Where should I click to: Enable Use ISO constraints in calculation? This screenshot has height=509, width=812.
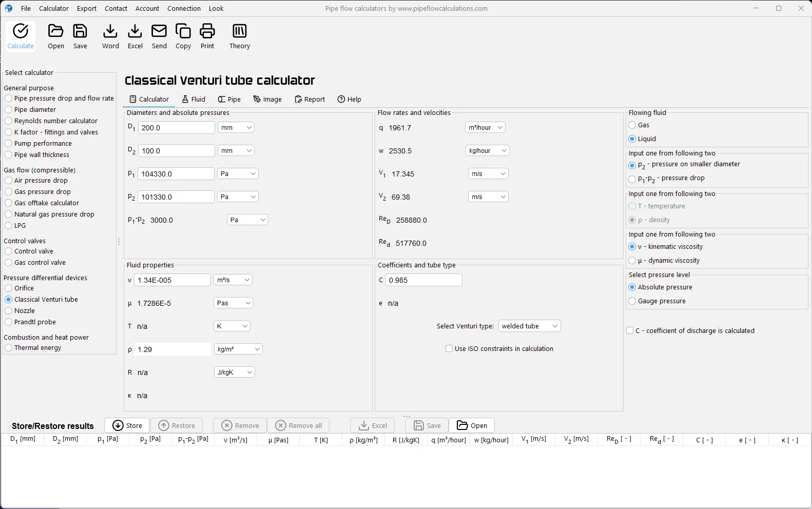coord(499,349)
